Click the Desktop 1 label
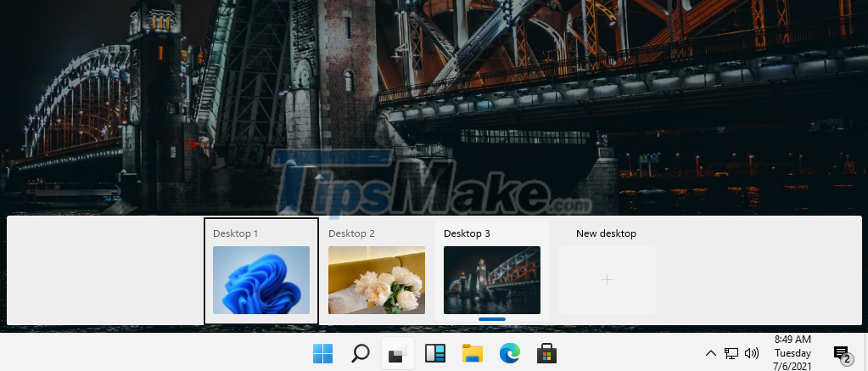The height and width of the screenshot is (371, 868). 235,233
